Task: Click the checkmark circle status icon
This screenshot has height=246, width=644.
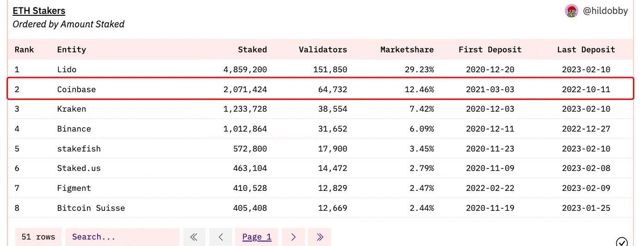Action: [622, 241]
